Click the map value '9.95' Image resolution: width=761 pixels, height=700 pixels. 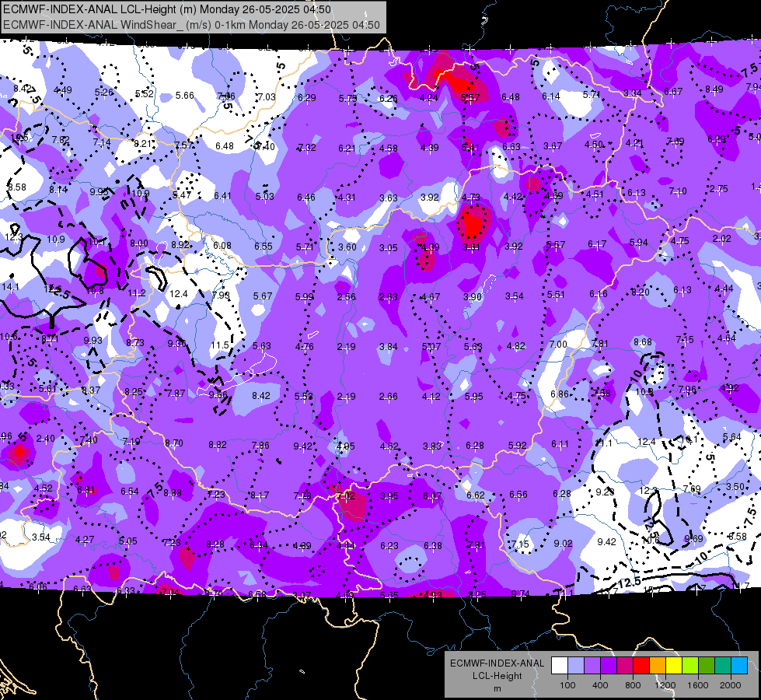click(x=99, y=191)
